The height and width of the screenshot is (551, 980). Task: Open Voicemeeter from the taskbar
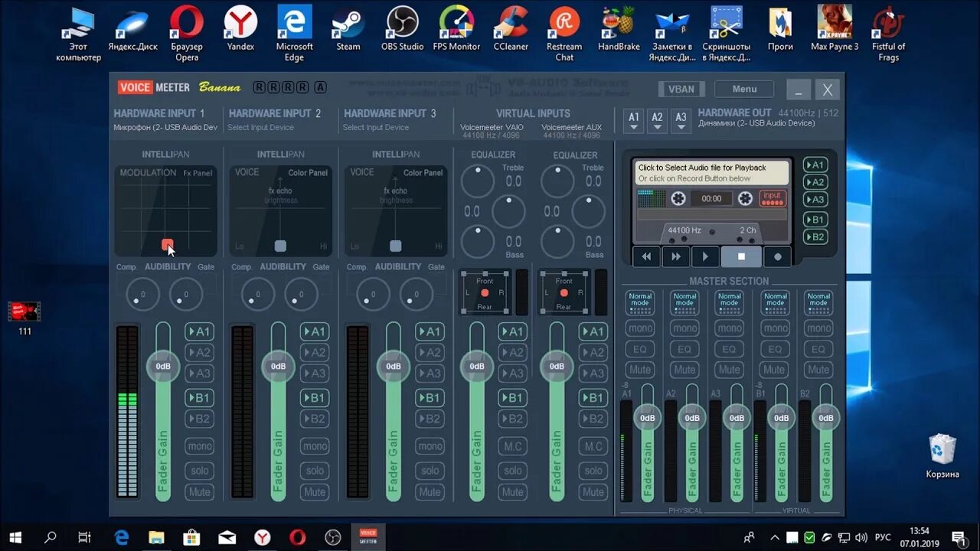click(368, 536)
